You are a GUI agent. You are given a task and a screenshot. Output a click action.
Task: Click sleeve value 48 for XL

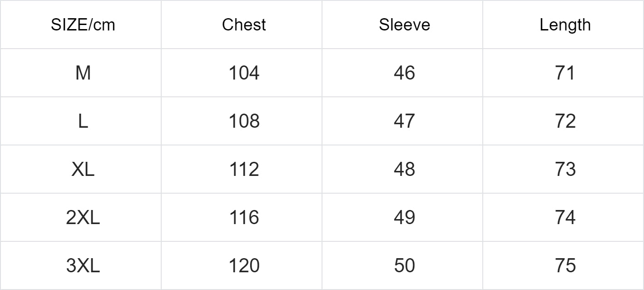click(x=404, y=170)
